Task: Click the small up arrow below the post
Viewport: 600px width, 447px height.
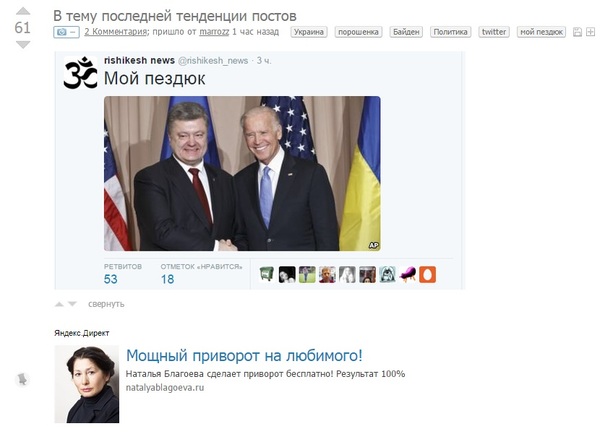Action: [x=59, y=304]
